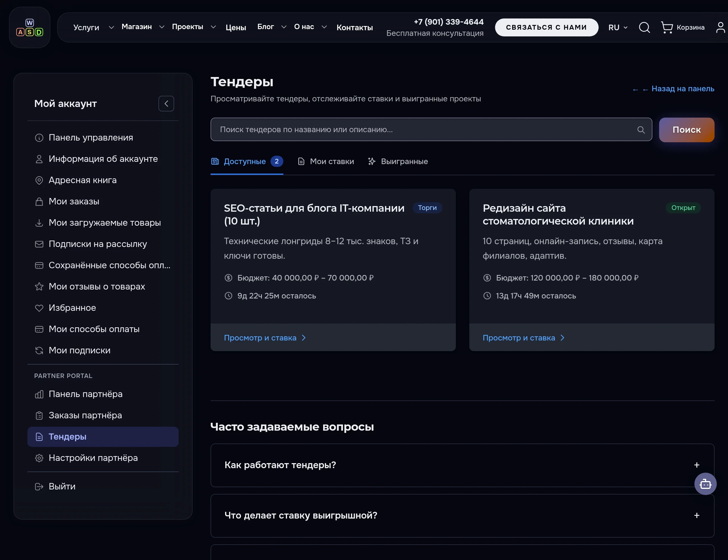
Task: Click the СВЯЗАТЬСЯ С НАМИ button
Action: coord(546,27)
